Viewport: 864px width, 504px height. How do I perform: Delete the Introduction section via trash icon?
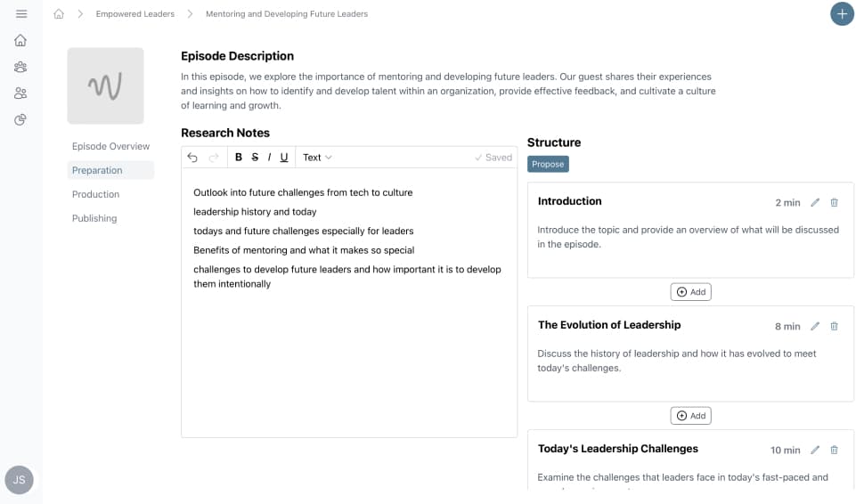(835, 202)
